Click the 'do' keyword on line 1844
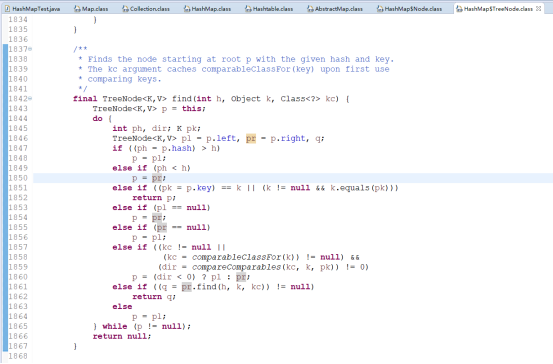The image size is (553, 364). point(98,119)
